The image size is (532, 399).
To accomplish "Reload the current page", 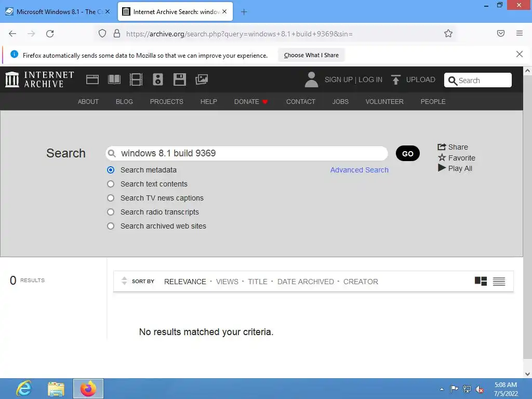I will click(50, 34).
